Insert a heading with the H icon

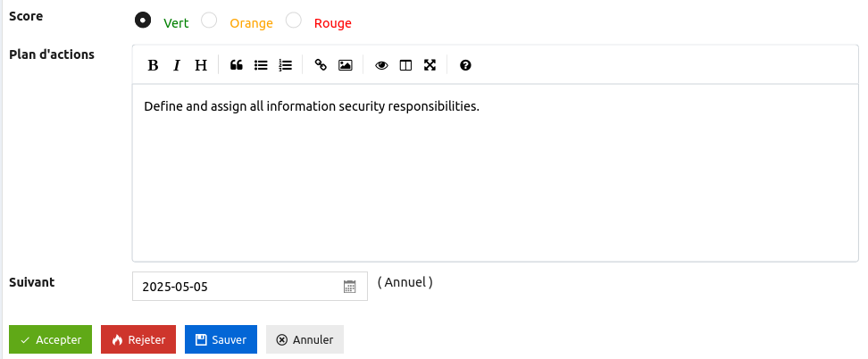click(x=201, y=65)
